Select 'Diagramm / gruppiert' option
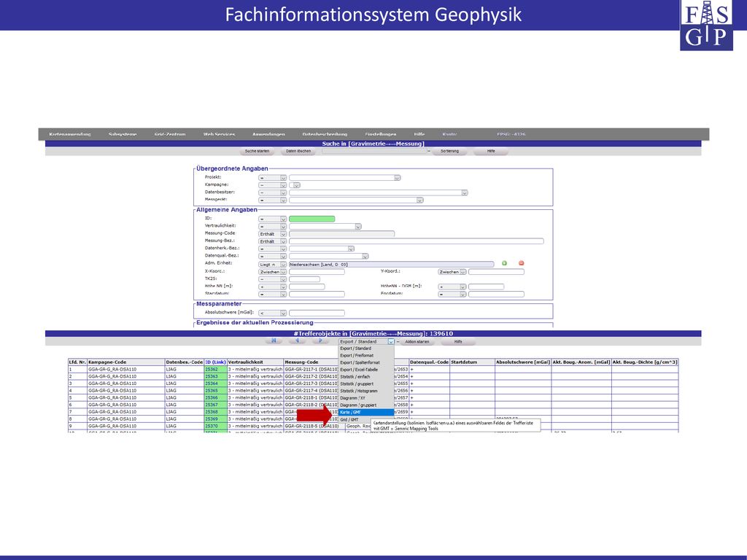This screenshot has height=560, width=747. pyautogui.click(x=366, y=405)
